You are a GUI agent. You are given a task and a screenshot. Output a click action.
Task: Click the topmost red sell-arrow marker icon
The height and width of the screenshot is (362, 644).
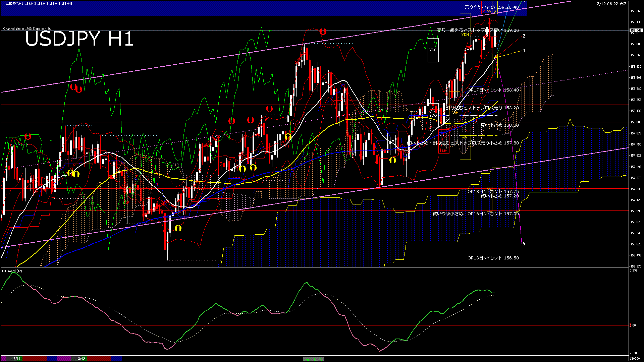pos(323,32)
